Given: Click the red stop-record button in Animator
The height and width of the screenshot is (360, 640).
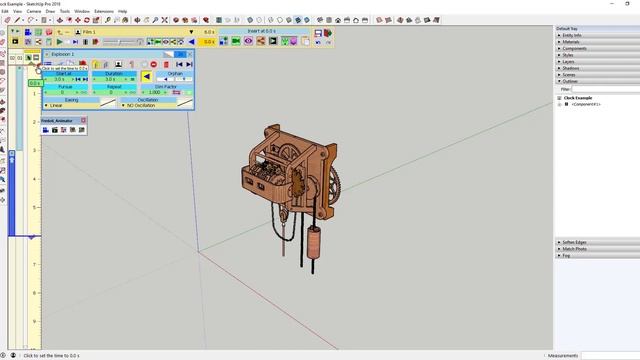Looking at the screenshot, I should (x=95, y=42).
